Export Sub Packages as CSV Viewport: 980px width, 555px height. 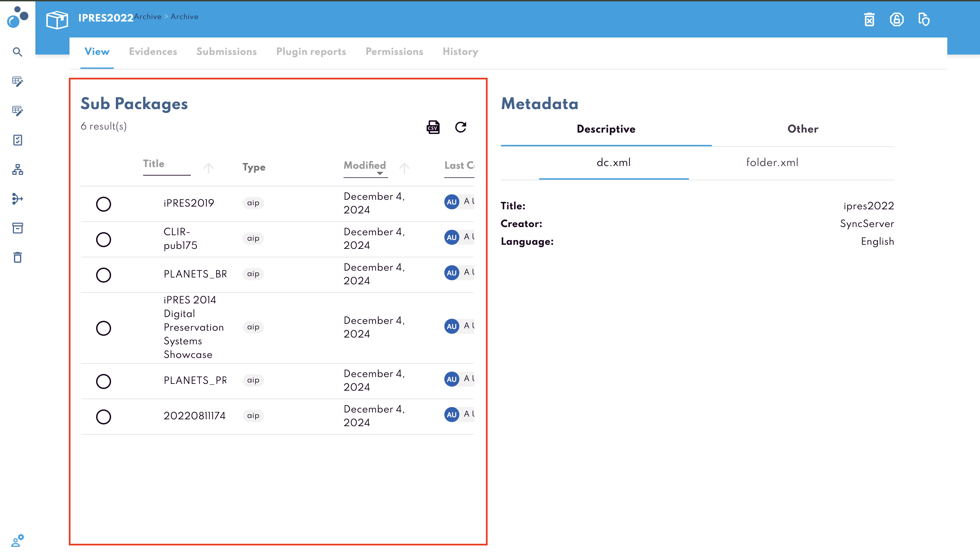(433, 127)
